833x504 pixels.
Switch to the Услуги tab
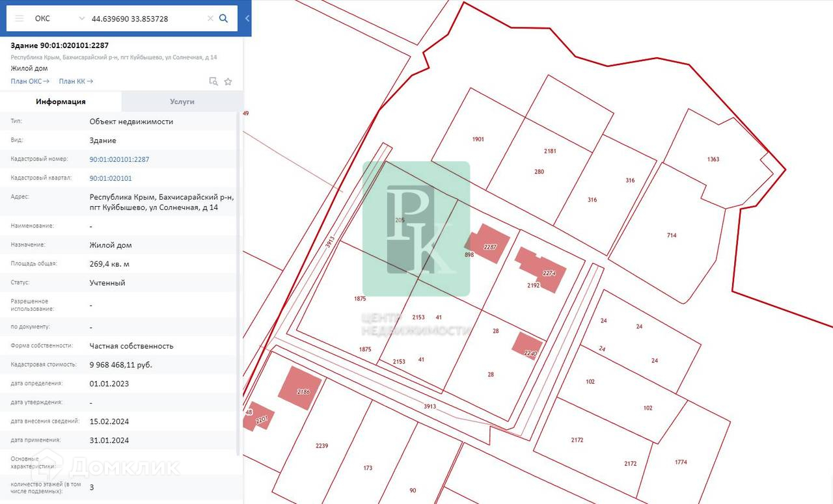(x=182, y=101)
